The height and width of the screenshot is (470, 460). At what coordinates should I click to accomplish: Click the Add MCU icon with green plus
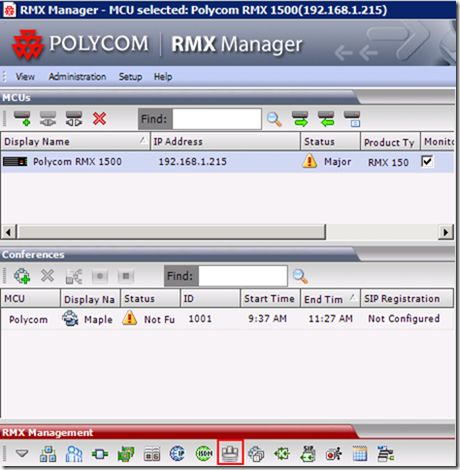pyautogui.click(x=22, y=119)
